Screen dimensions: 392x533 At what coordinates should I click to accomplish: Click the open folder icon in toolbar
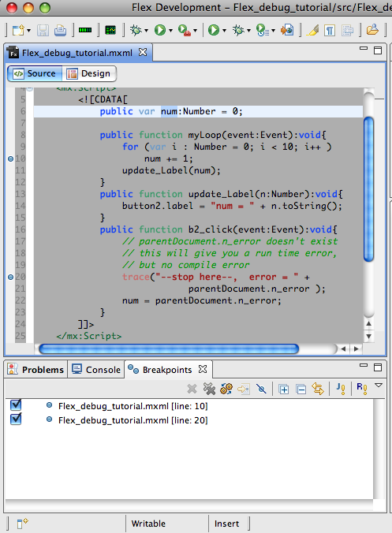click(372, 30)
